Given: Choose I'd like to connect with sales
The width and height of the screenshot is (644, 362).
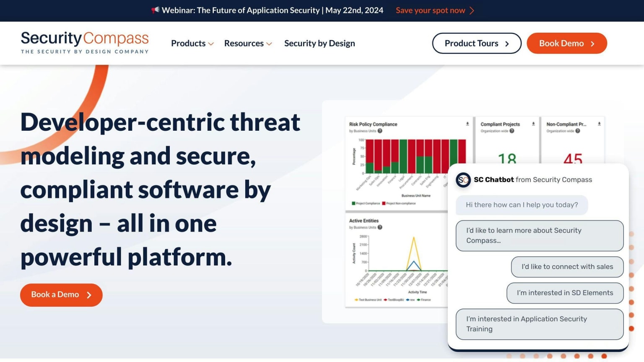Looking at the screenshot, I should [567, 267].
